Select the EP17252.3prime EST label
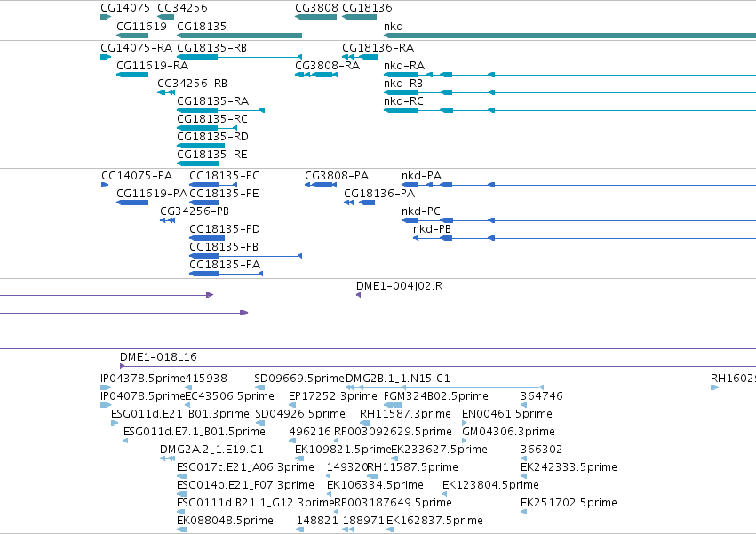756x534 pixels. coord(333,396)
